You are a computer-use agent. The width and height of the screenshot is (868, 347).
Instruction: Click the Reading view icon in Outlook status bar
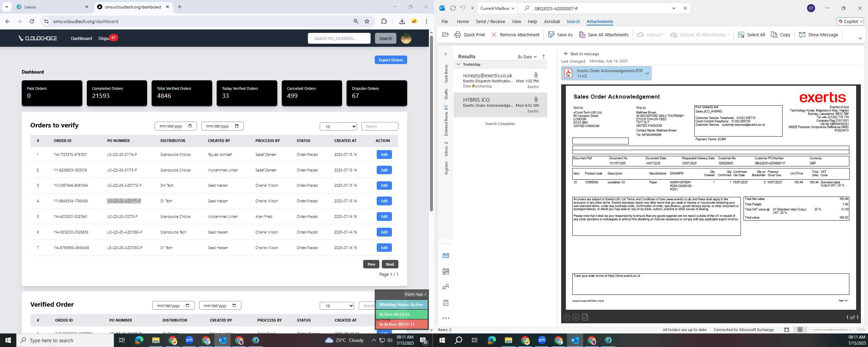tap(800, 330)
